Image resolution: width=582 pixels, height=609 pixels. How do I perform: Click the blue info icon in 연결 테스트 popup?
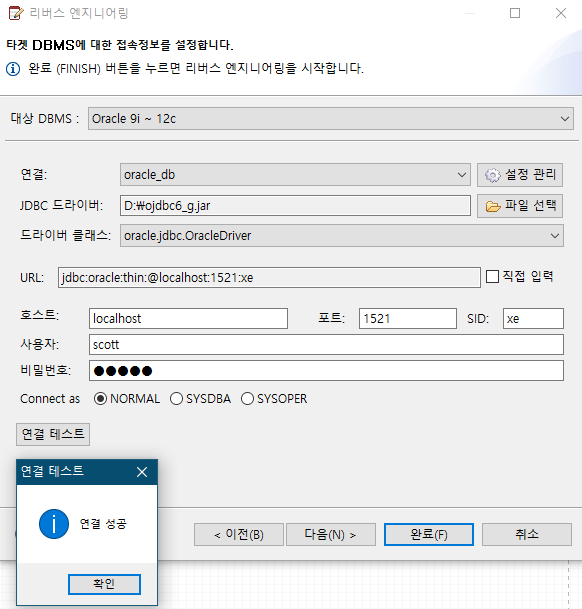(x=54, y=524)
